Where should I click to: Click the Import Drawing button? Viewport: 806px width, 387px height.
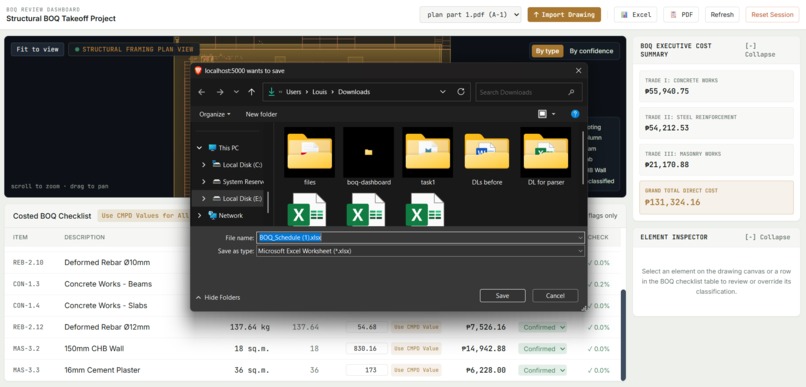pos(564,14)
